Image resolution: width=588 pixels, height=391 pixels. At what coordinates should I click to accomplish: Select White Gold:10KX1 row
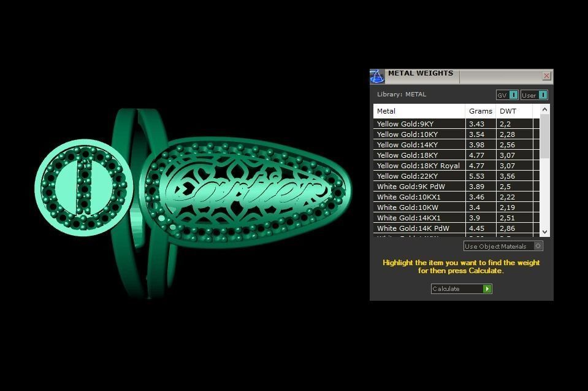click(456, 197)
